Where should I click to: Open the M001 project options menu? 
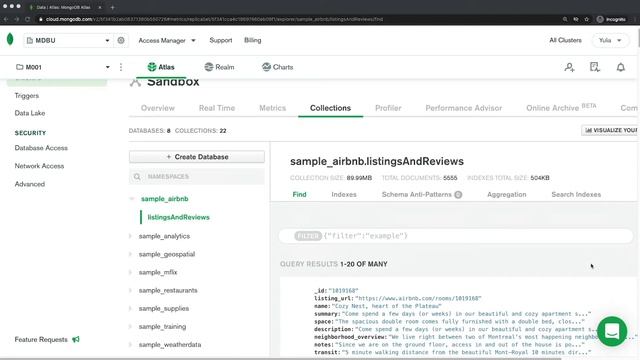(121, 67)
